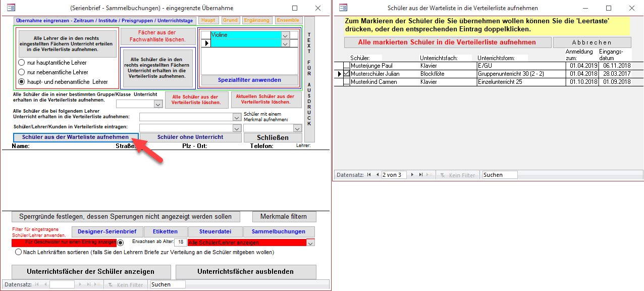The height and width of the screenshot is (291, 644).
Task: Click the Serienbrief window form icon
Action: (x=11, y=8)
